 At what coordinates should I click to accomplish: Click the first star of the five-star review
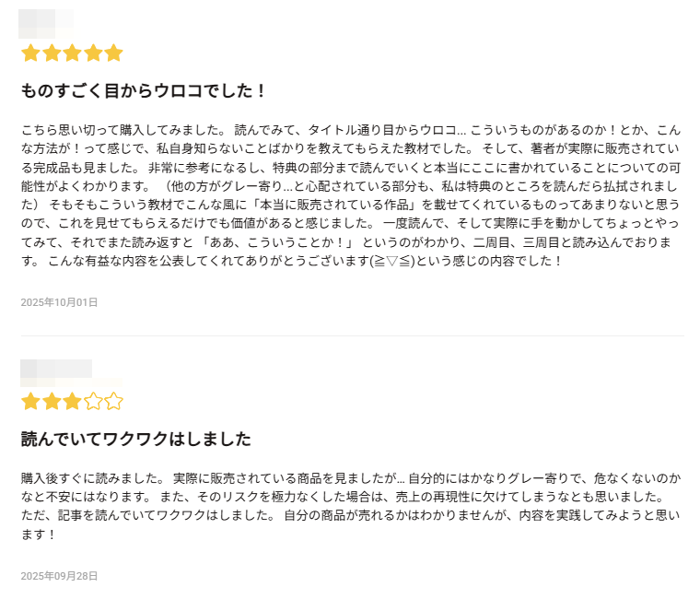[30, 53]
